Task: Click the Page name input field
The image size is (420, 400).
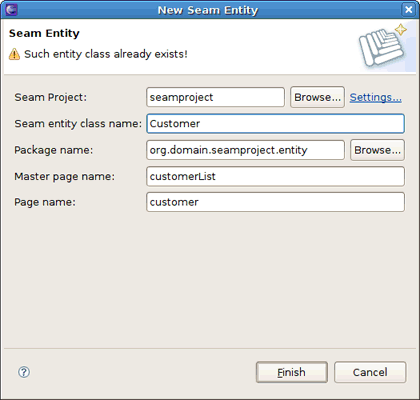Action: (275, 202)
